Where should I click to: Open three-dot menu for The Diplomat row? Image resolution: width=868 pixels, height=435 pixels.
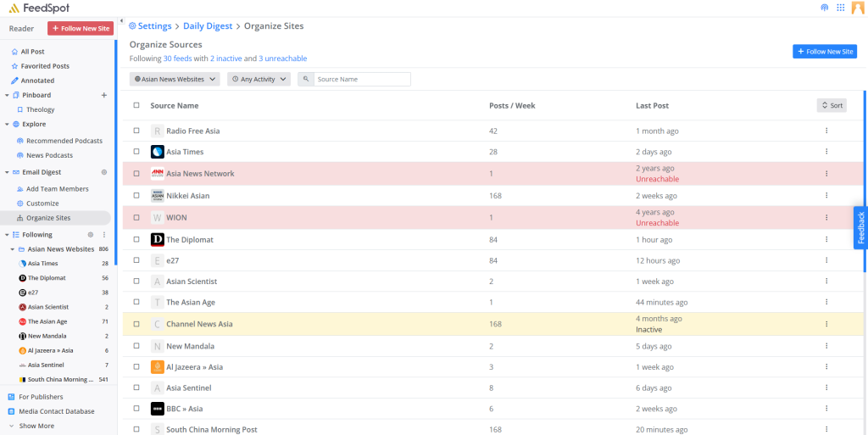826,240
